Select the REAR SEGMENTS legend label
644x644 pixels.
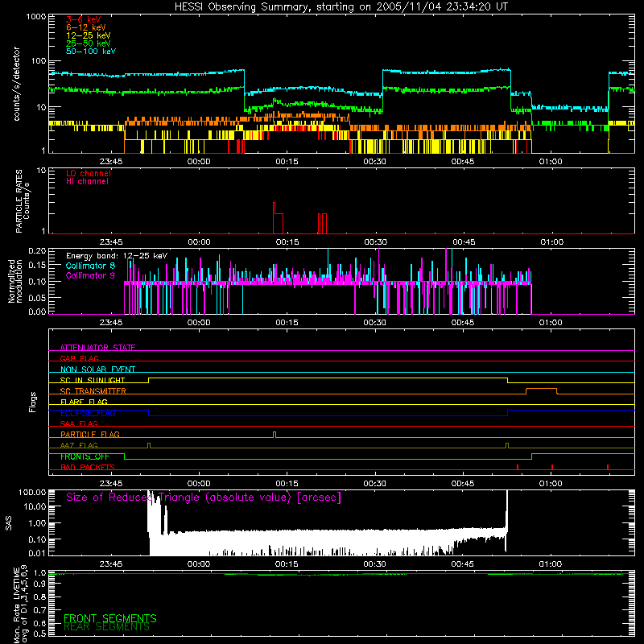point(106,627)
